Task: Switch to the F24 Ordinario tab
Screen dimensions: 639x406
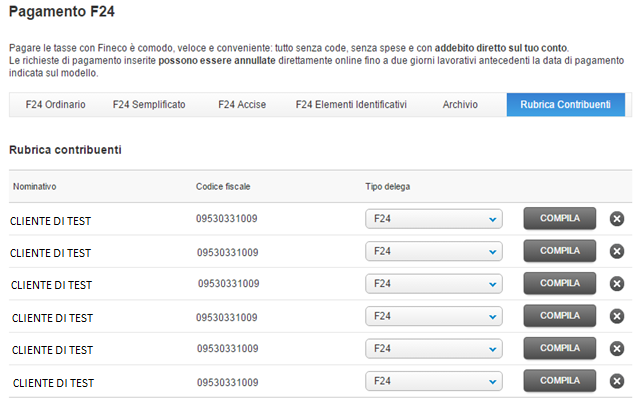Action: click(55, 105)
